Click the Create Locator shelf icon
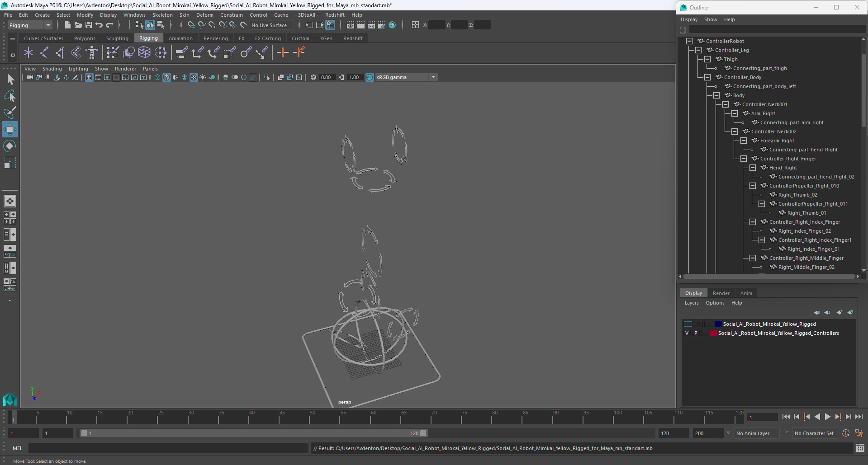The width and height of the screenshot is (868, 465). pos(28,53)
